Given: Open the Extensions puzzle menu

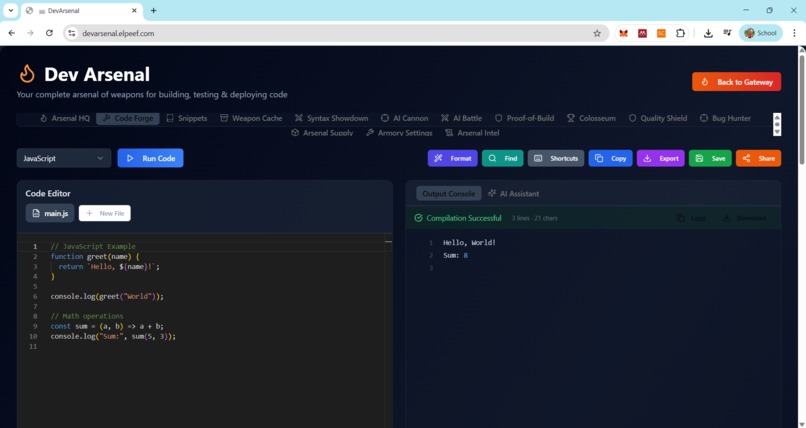Looking at the screenshot, I should (680, 33).
